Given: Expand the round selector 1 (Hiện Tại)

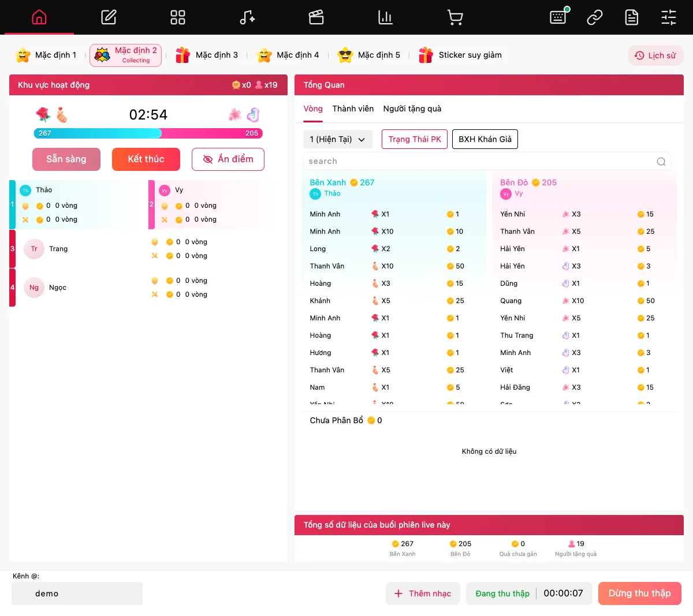Looking at the screenshot, I should pyautogui.click(x=338, y=139).
